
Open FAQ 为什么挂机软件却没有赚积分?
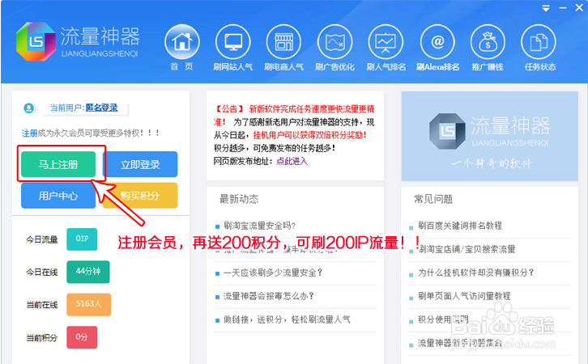[x=476, y=273]
